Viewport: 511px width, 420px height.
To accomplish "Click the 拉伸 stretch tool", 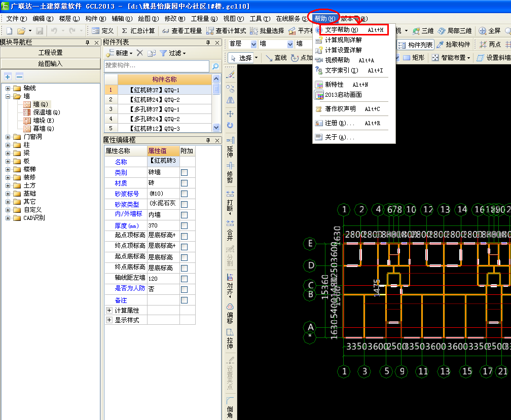I will (230, 339).
